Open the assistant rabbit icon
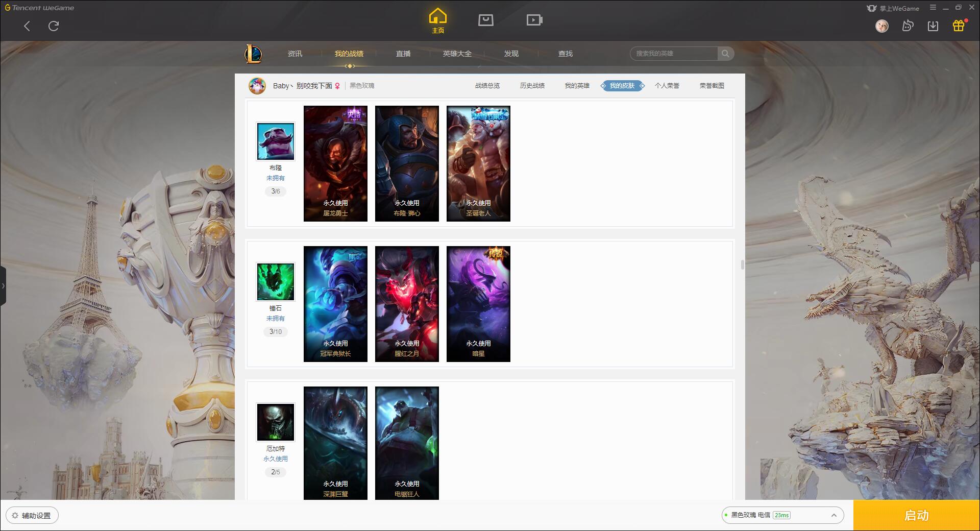Image resolution: width=980 pixels, height=531 pixels. coord(908,26)
